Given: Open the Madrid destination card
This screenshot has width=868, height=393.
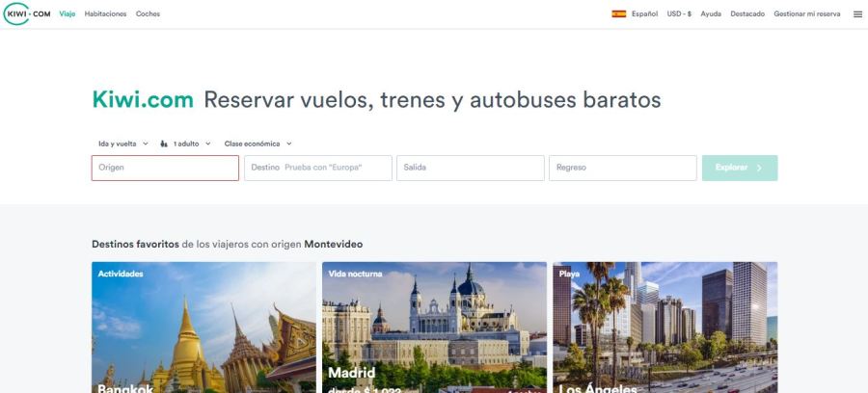Looking at the screenshot, I should click(x=434, y=327).
